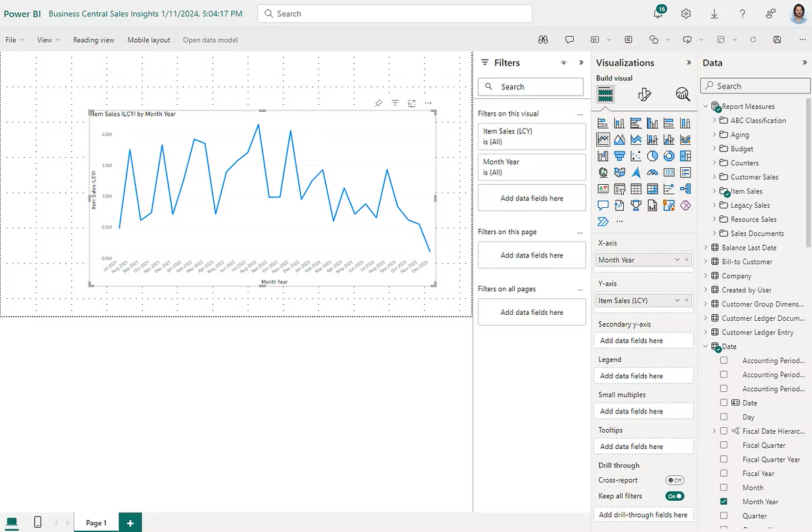Open the Analytics magnifier tab

click(682, 95)
